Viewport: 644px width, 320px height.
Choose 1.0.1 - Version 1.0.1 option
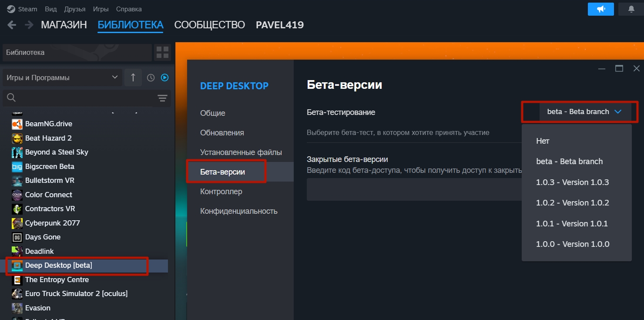point(577,224)
